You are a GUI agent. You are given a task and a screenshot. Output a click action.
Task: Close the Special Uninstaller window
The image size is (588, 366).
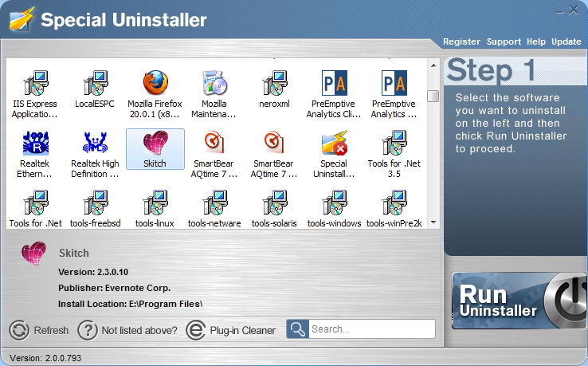(x=574, y=10)
